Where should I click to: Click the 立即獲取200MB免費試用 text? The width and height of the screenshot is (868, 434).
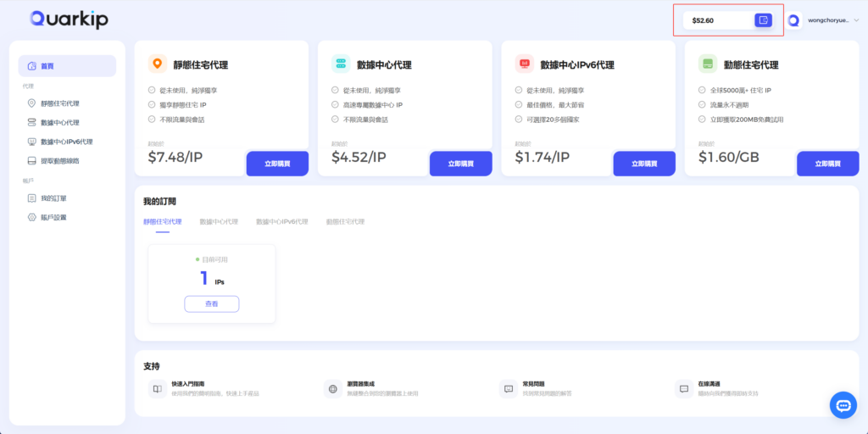pyautogui.click(x=747, y=119)
